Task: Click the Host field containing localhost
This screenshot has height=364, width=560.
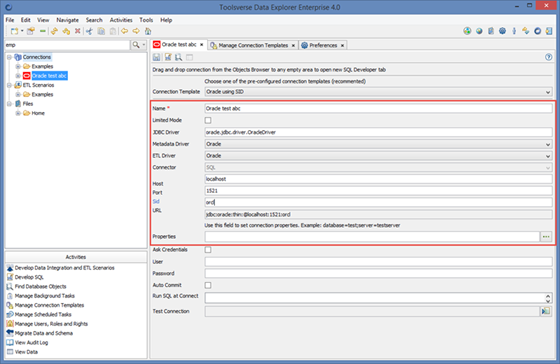Action: click(379, 179)
